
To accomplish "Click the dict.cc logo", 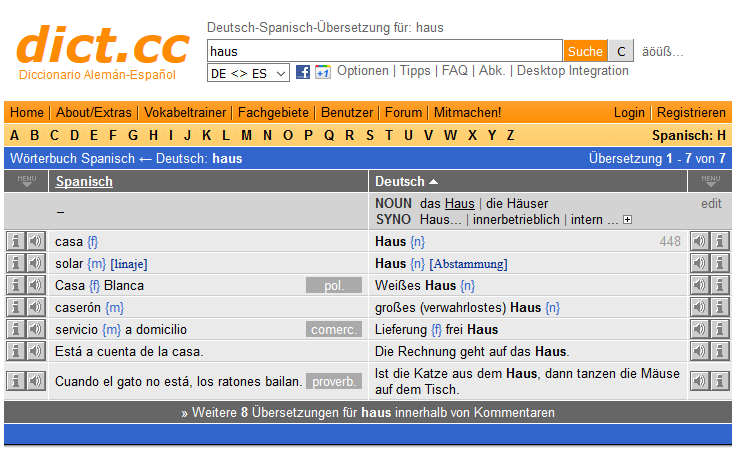I will tap(102, 52).
